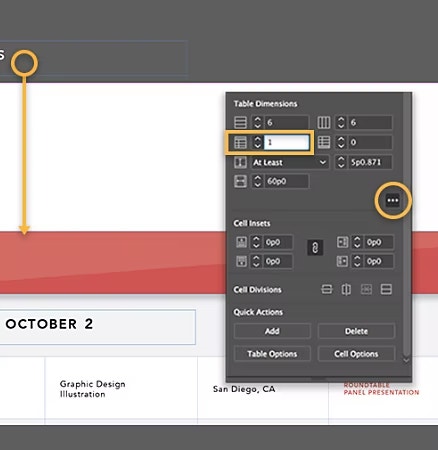Screen dimensions: 438x450
Task: Split cell horizontally via last Cell Divisions icon
Action: coord(386,289)
